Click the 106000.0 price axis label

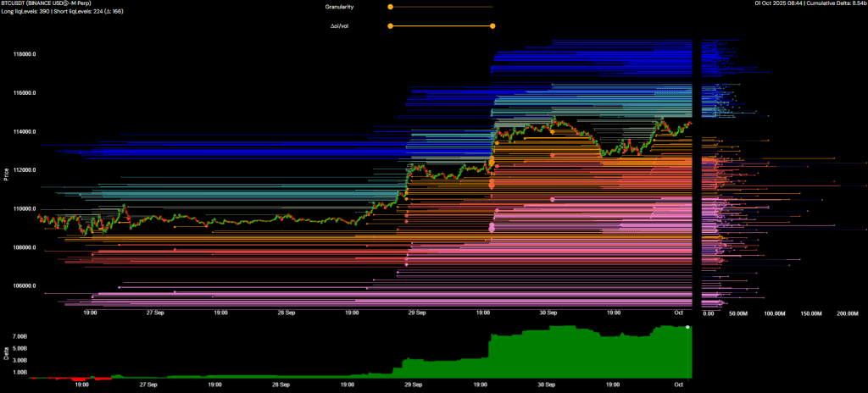(24, 286)
